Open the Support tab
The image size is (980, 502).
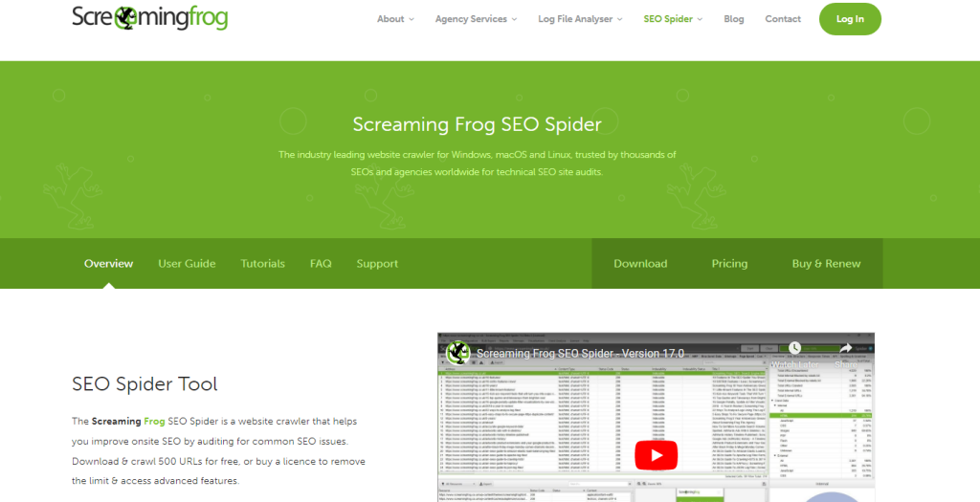(377, 264)
